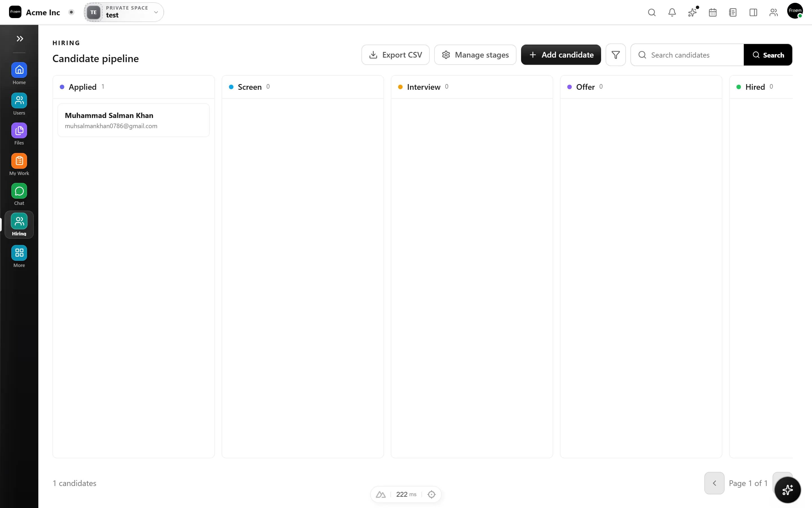
Task: Click the Screen stage header
Action: pos(303,87)
